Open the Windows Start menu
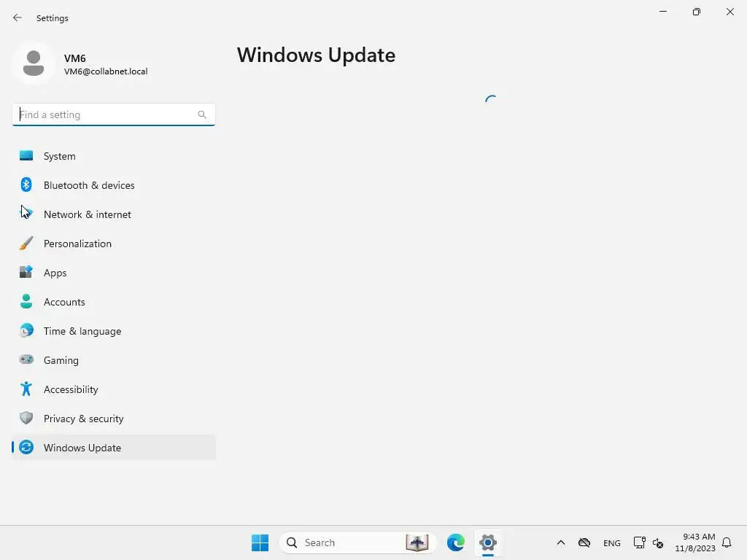 point(260,542)
